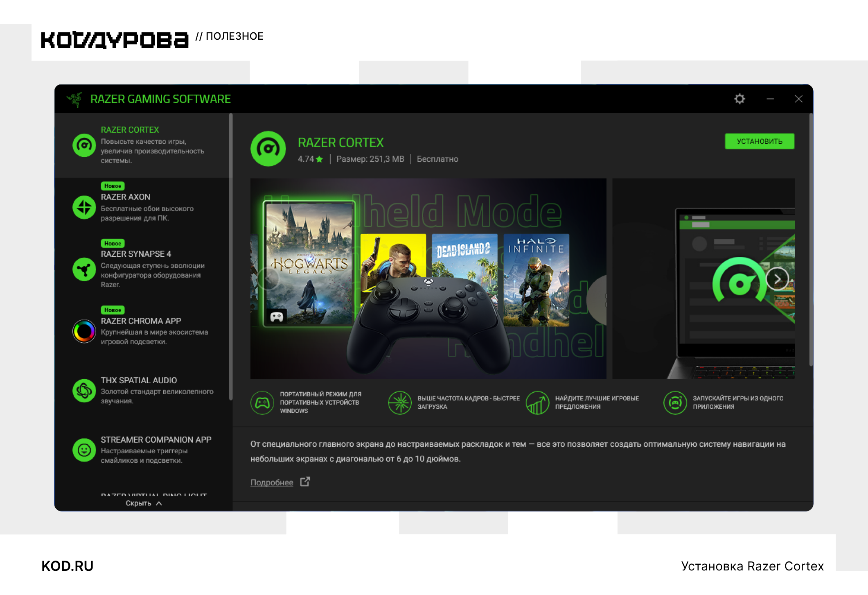This screenshot has height=595, width=868.
Task: Click the main content scrollbar
Action: coord(811,240)
